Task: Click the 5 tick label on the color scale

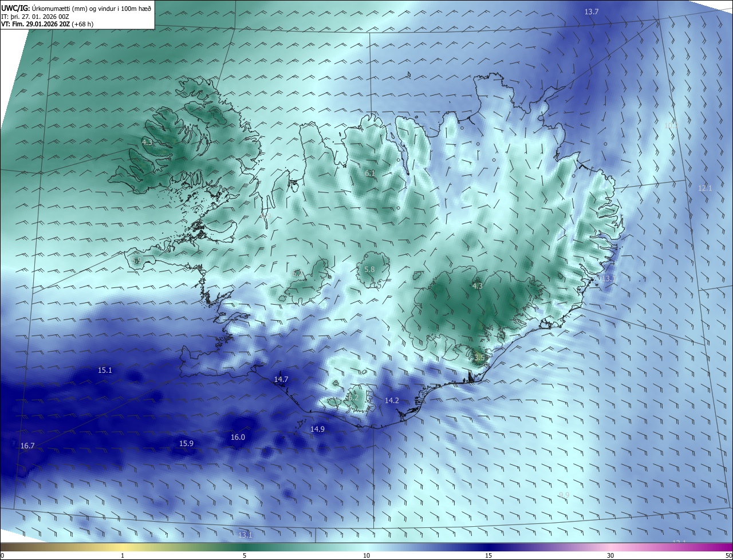Action: point(245,555)
